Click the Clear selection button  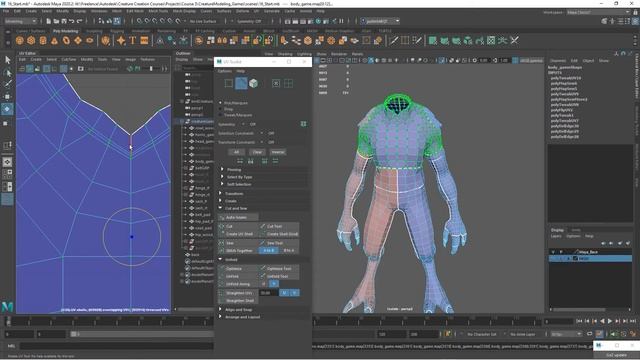point(257,152)
